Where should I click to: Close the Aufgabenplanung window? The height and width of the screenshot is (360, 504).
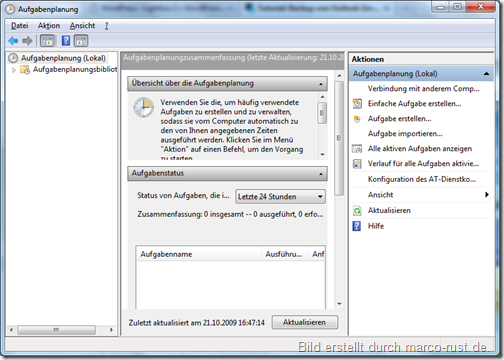[481, 7]
